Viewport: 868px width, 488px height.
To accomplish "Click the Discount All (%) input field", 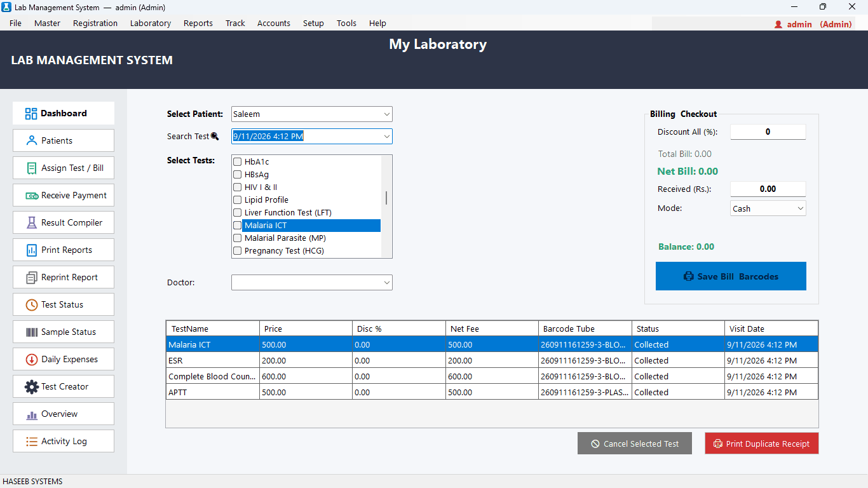I will point(768,132).
